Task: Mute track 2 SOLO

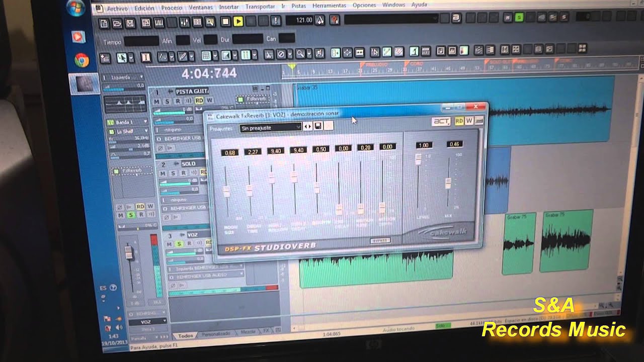Action: (x=163, y=173)
